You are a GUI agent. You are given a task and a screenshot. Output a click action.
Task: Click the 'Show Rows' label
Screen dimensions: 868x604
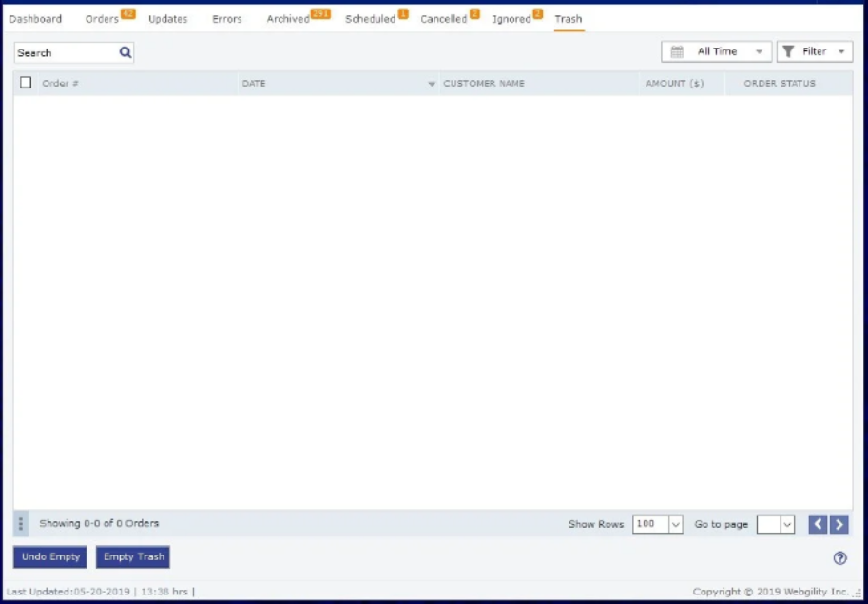tap(596, 524)
